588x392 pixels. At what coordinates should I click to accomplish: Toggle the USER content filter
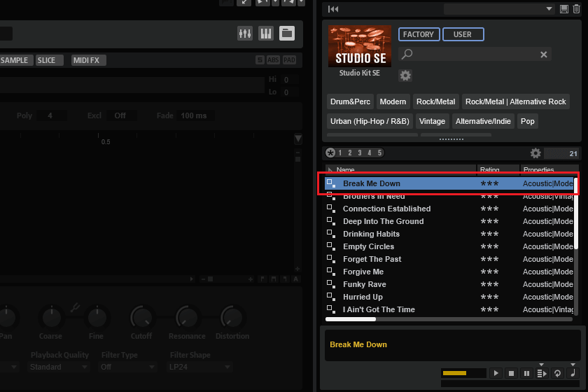[x=463, y=34]
